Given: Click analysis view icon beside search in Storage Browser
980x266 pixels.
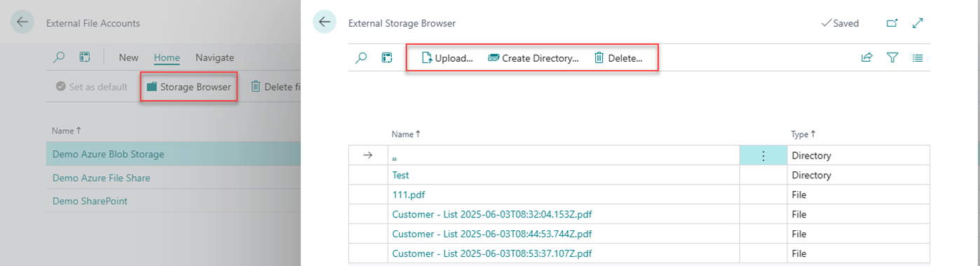Looking at the screenshot, I should [386, 58].
